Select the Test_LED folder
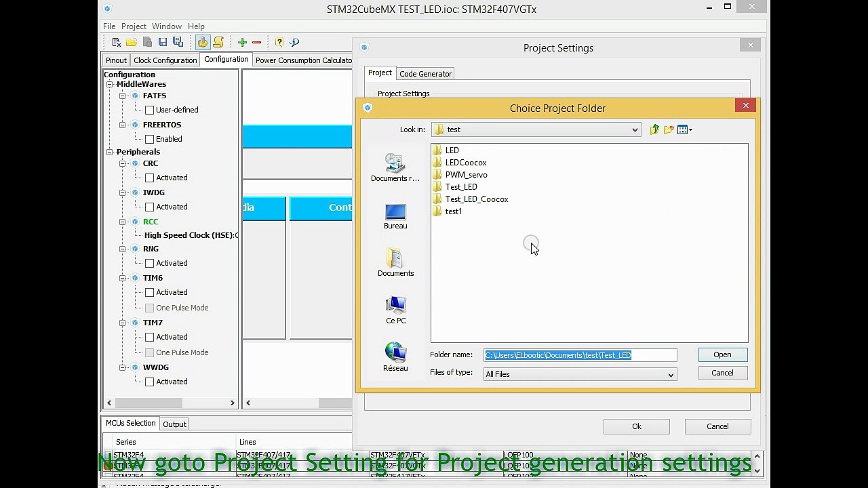 click(454, 187)
